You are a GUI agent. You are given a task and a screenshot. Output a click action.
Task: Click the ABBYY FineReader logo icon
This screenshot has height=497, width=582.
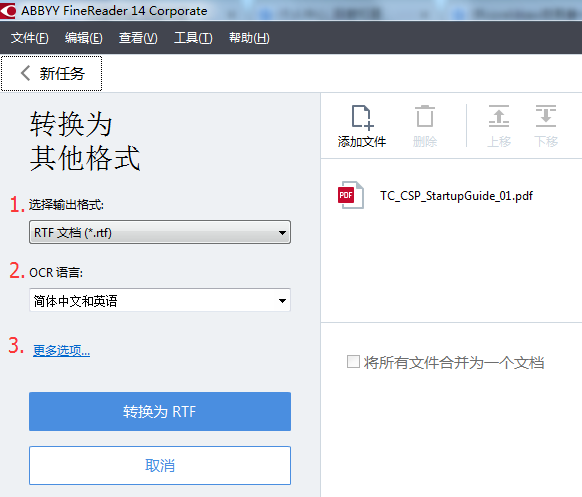8,10
